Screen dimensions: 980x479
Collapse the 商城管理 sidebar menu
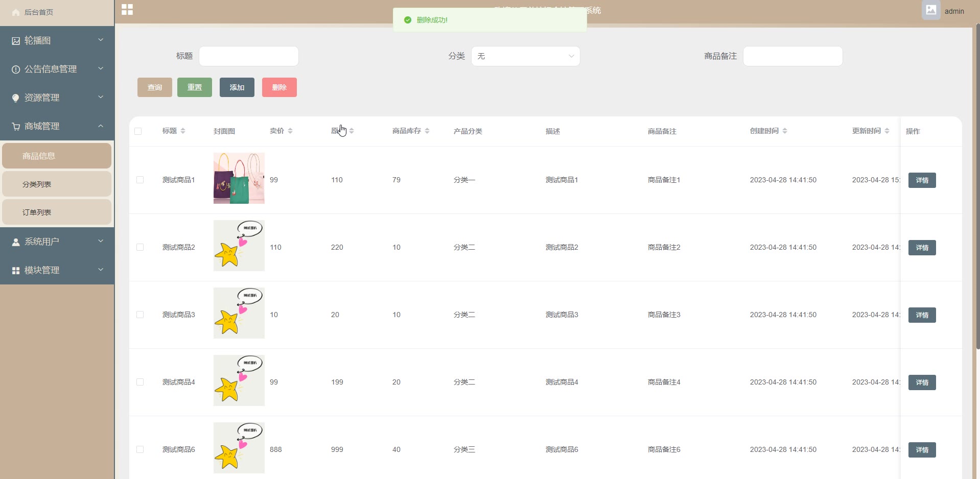pos(57,126)
